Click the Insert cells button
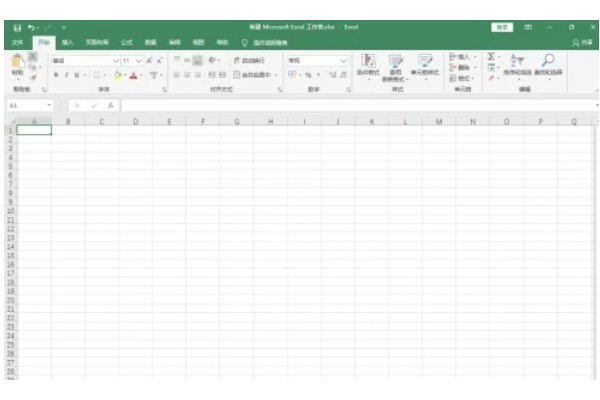600x400 pixels. (462, 57)
